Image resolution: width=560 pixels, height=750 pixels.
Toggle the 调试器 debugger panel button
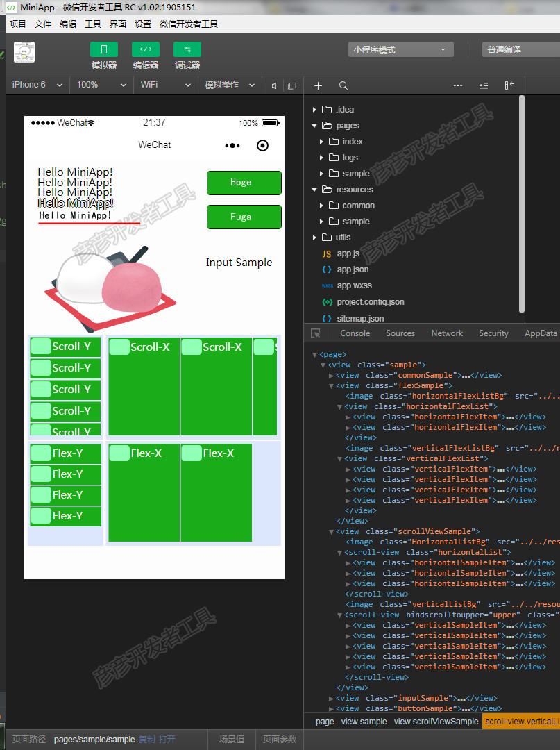tap(187, 49)
